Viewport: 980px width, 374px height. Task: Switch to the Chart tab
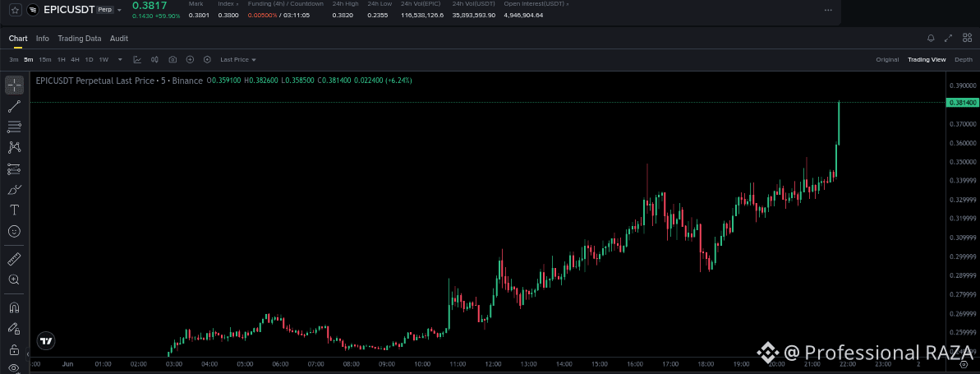coord(18,38)
